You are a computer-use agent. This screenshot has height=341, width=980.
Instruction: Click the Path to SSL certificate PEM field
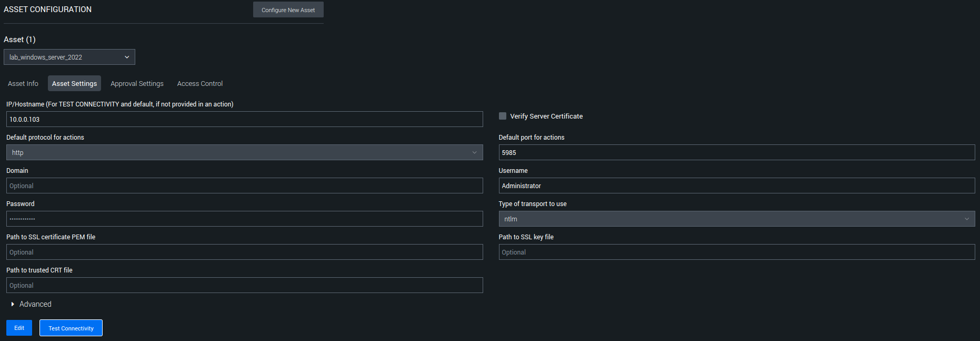point(244,252)
